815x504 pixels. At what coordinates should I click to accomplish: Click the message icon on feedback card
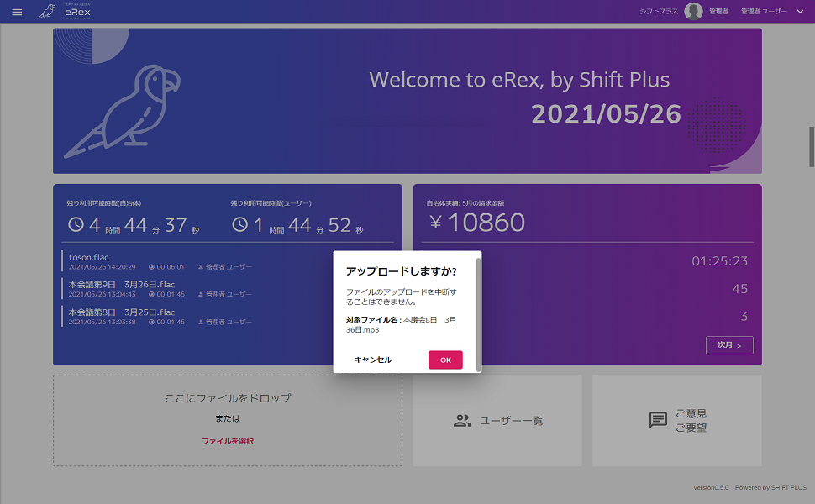658,420
